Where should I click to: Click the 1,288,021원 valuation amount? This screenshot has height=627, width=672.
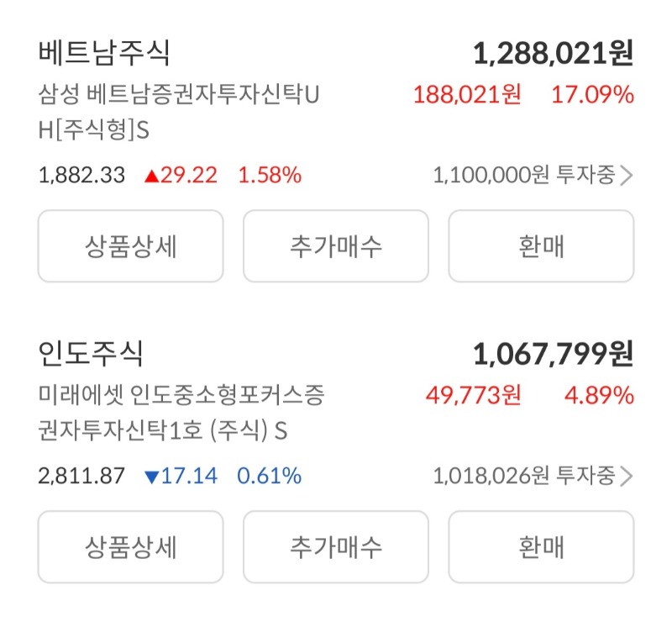coord(553,54)
